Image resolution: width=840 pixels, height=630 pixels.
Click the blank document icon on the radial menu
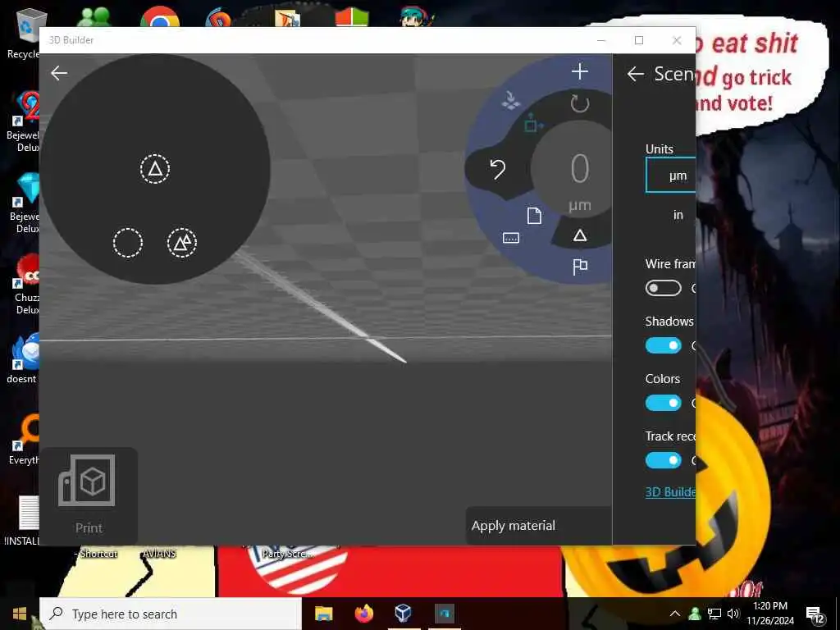click(534, 216)
